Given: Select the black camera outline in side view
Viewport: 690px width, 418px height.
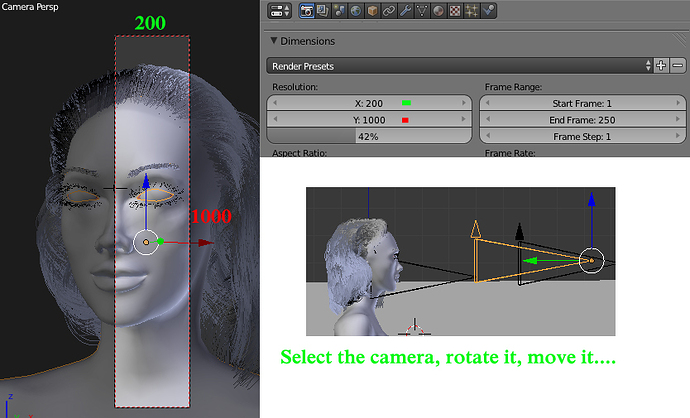Looking at the screenshot, I should click(520, 264).
